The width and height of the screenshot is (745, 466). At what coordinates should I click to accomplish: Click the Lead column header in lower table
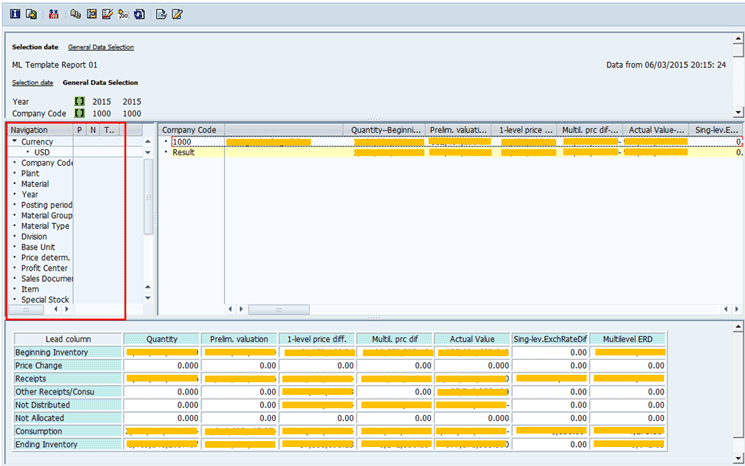point(68,339)
